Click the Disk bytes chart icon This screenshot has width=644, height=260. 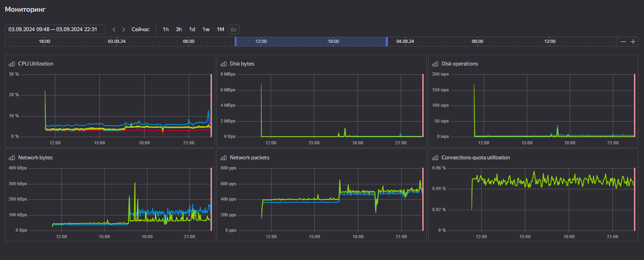coord(223,64)
